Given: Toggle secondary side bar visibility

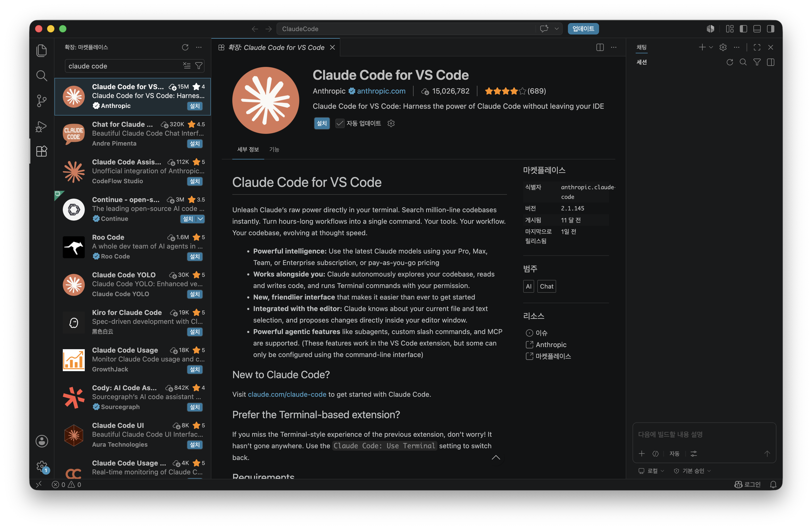Looking at the screenshot, I should click(771, 29).
